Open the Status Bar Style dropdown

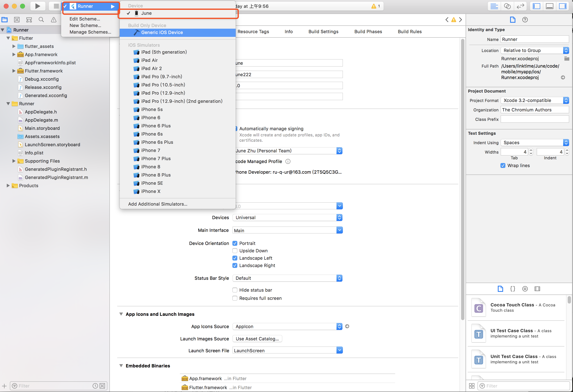pyautogui.click(x=288, y=278)
